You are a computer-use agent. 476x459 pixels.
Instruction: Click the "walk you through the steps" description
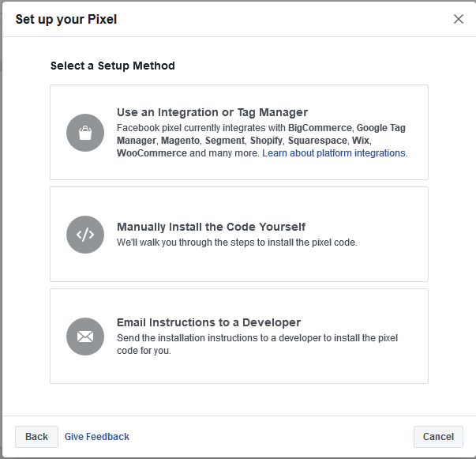click(237, 243)
